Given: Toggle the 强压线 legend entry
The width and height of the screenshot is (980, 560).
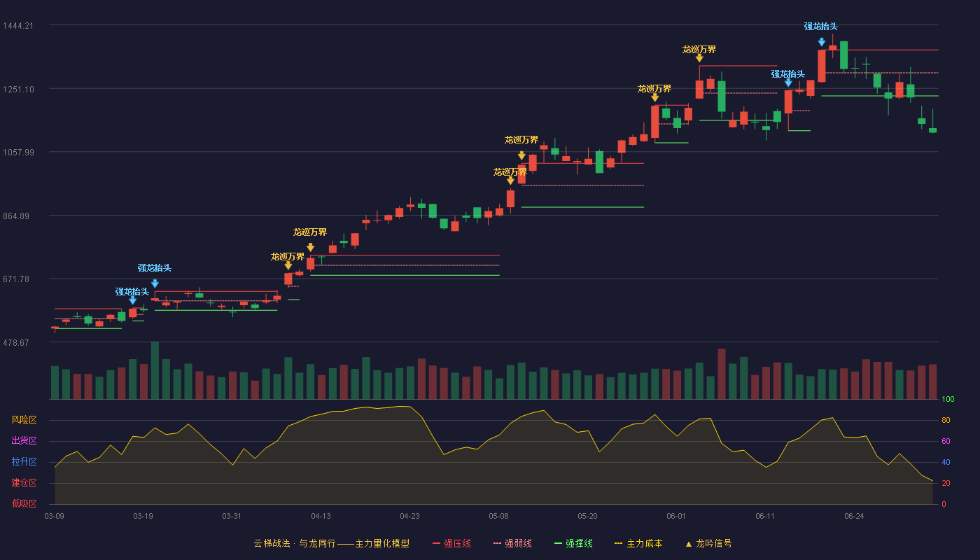Looking at the screenshot, I should (451, 543).
